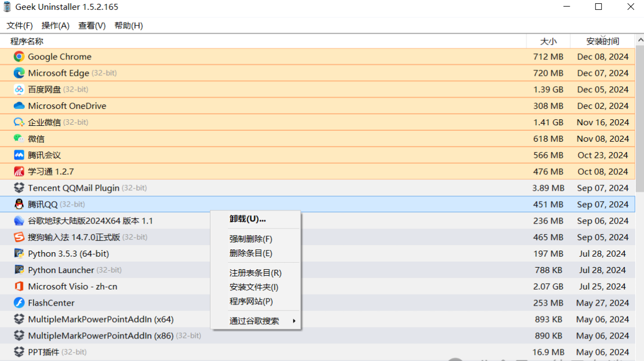
Task: Click the 1.39 GB size cell
Action: tap(548, 89)
